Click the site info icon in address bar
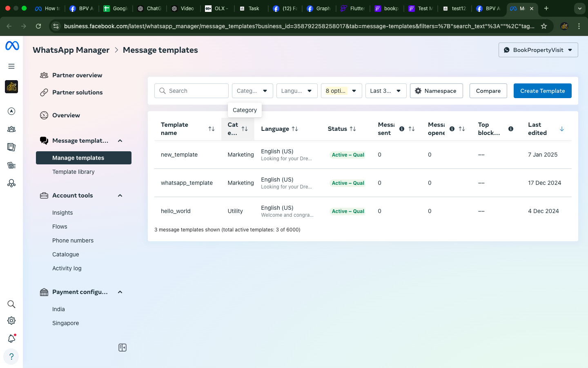This screenshot has height=368, width=588. click(56, 26)
